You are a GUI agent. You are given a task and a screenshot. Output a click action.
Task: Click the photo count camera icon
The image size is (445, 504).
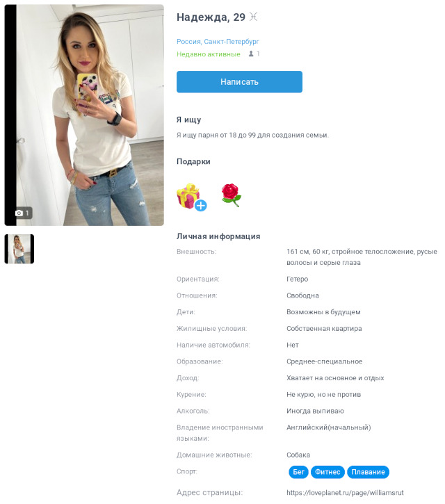pyautogui.click(x=19, y=213)
